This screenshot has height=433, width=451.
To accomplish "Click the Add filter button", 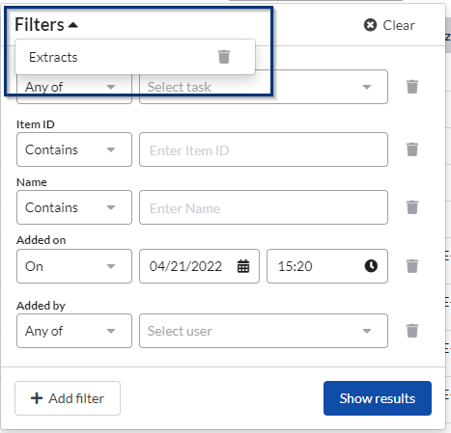I will tap(68, 398).
